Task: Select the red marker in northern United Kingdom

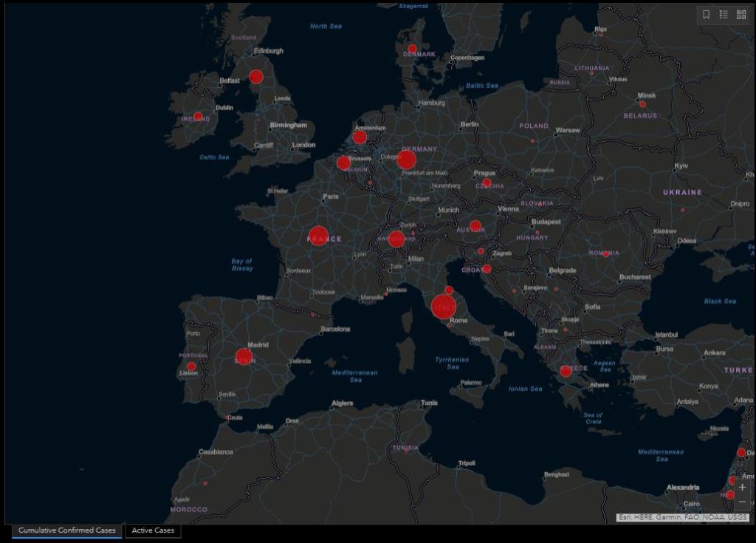Action: tap(256, 76)
